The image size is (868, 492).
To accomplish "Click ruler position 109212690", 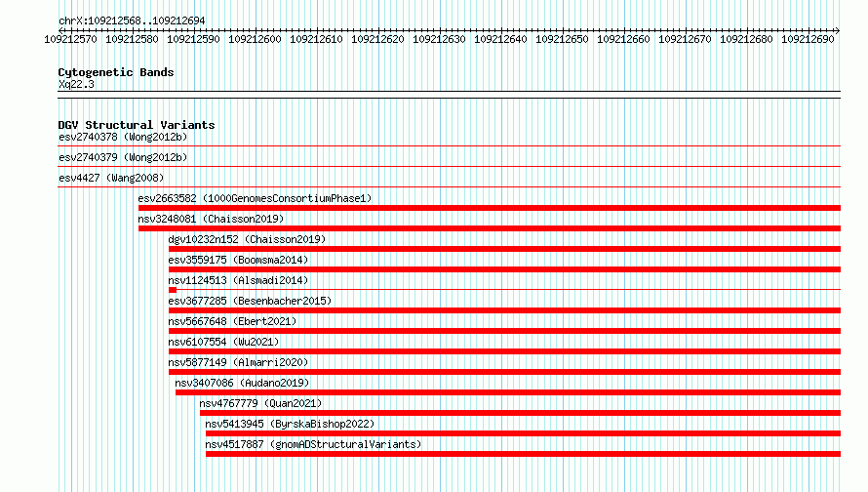I will tap(808, 39).
